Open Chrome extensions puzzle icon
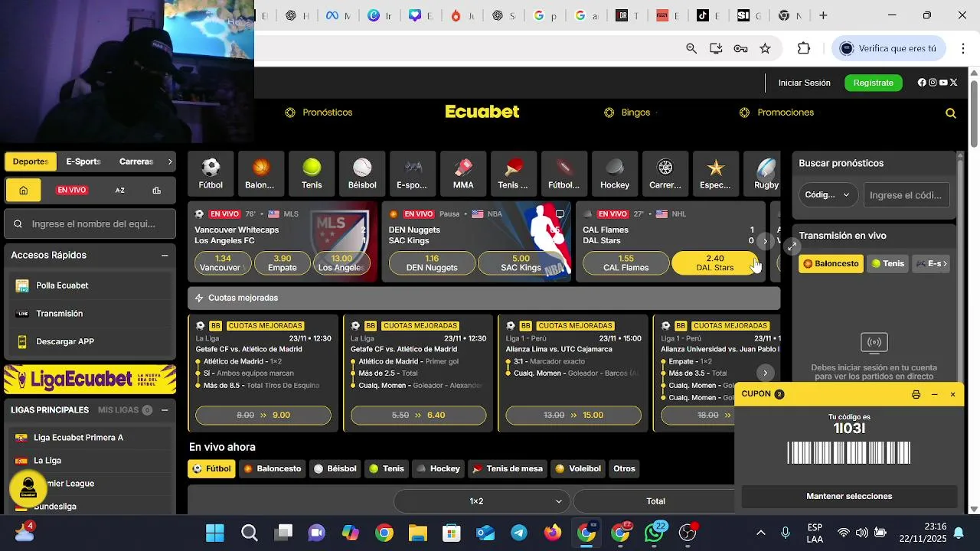Viewport: 980px width, 551px height. (804, 48)
